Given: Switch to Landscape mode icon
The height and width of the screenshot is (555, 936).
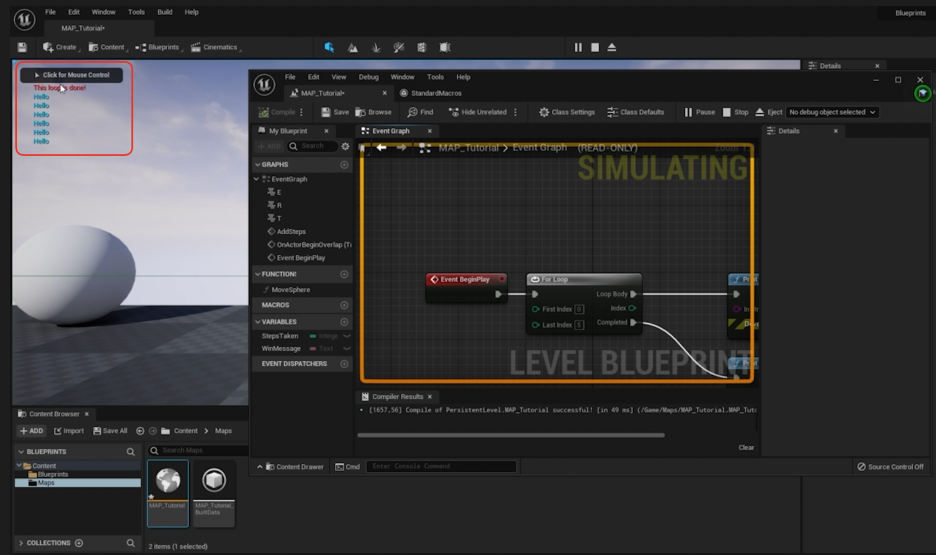Looking at the screenshot, I should point(353,47).
